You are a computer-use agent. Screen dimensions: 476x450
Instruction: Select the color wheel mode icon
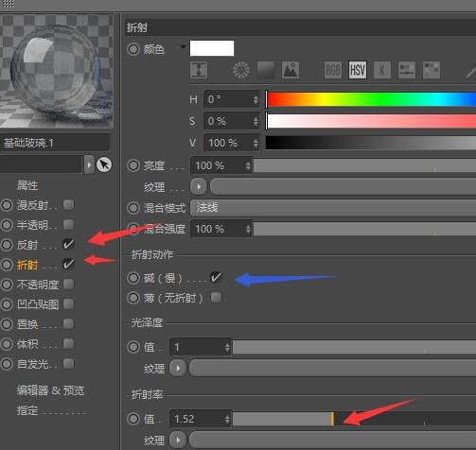tap(241, 70)
